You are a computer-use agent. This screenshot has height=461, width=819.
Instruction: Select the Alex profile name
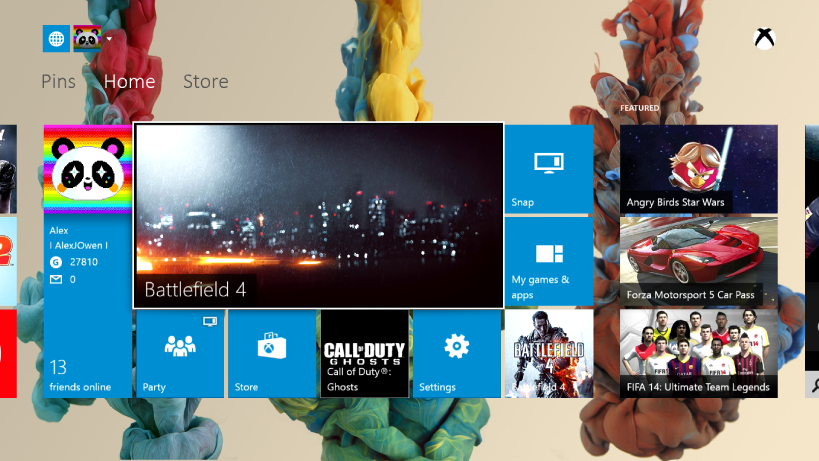pyautogui.click(x=59, y=230)
